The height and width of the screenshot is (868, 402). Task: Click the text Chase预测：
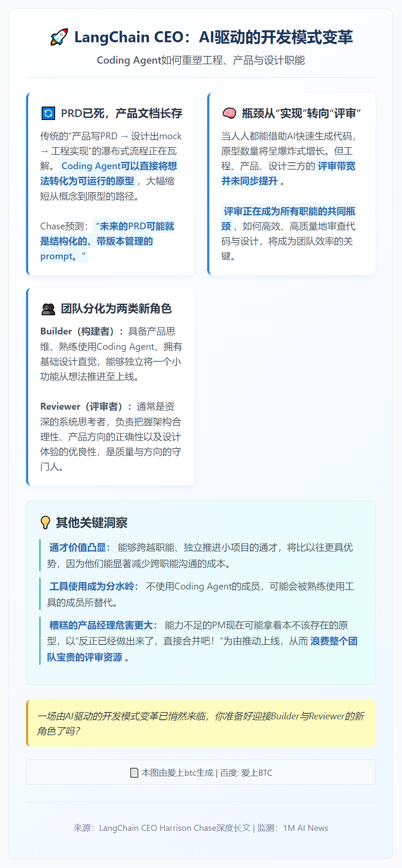pos(64,226)
